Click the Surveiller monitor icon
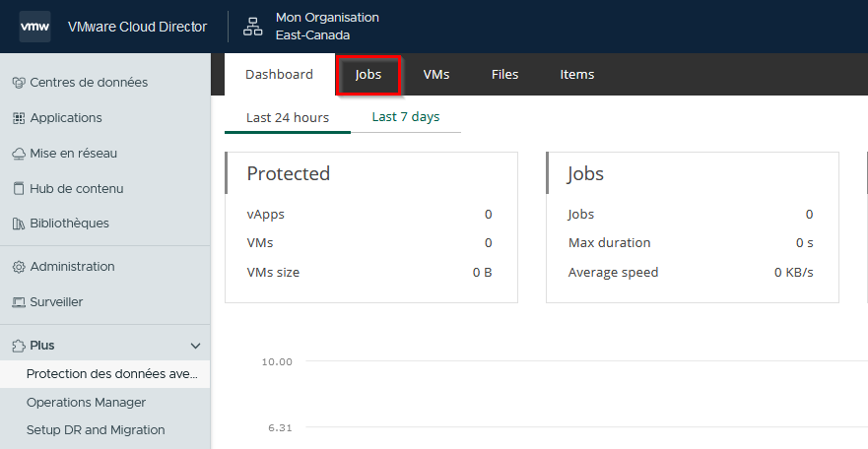Image resolution: width=868 pixels, height=449 pixels. pos(19,302)
